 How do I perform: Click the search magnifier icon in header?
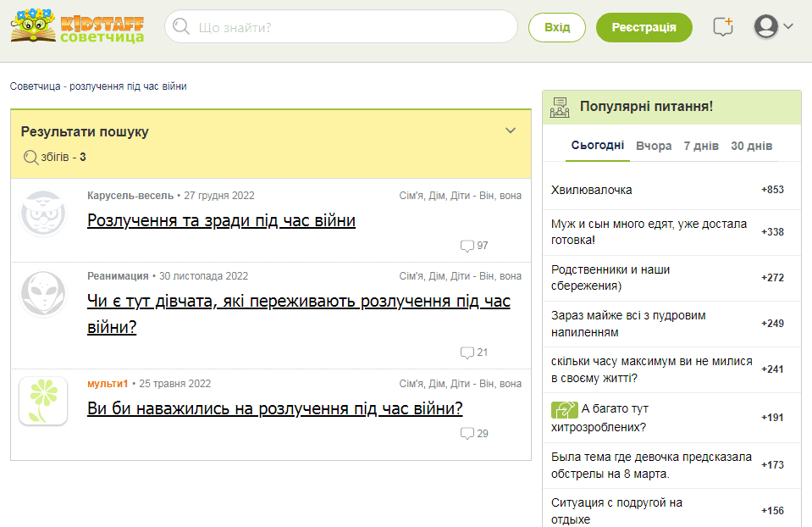(180, 26)
